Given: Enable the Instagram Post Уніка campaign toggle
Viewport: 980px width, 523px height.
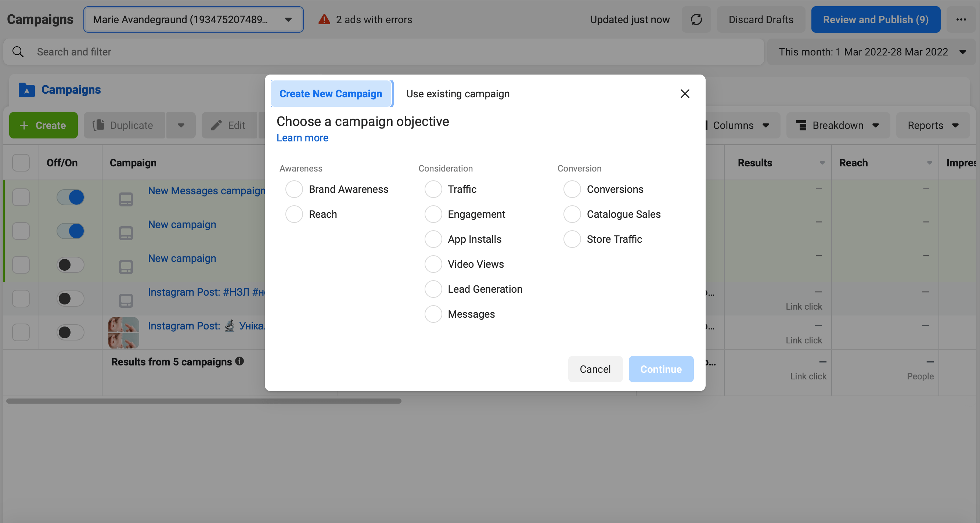Looking at the screenshot, I should 71,332.
